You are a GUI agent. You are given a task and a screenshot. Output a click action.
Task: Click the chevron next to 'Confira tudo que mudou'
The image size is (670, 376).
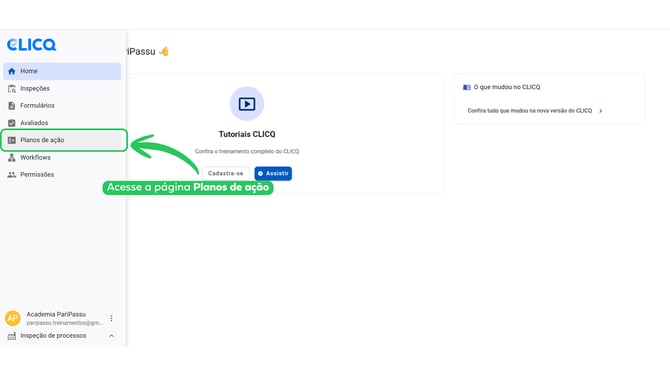coord(600,111)
